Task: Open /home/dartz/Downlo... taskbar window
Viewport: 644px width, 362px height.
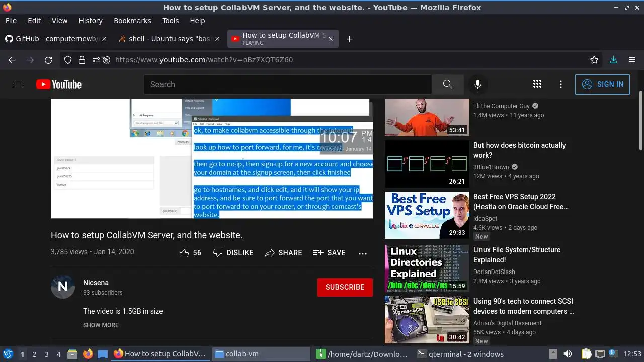Action: (x=362, y=354)
